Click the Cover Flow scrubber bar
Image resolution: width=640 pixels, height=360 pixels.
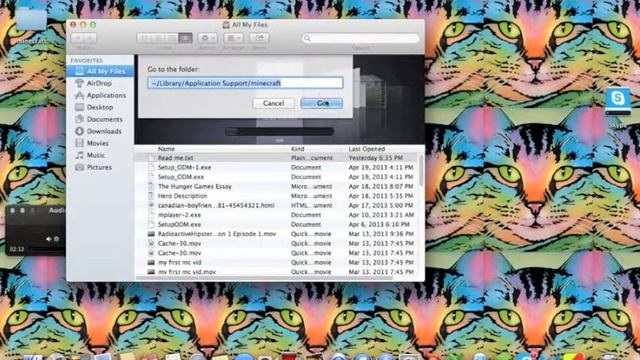tap(279, 131)
